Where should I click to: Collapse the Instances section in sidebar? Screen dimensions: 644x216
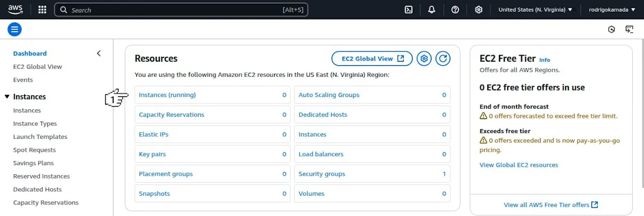tap(8, 97)
